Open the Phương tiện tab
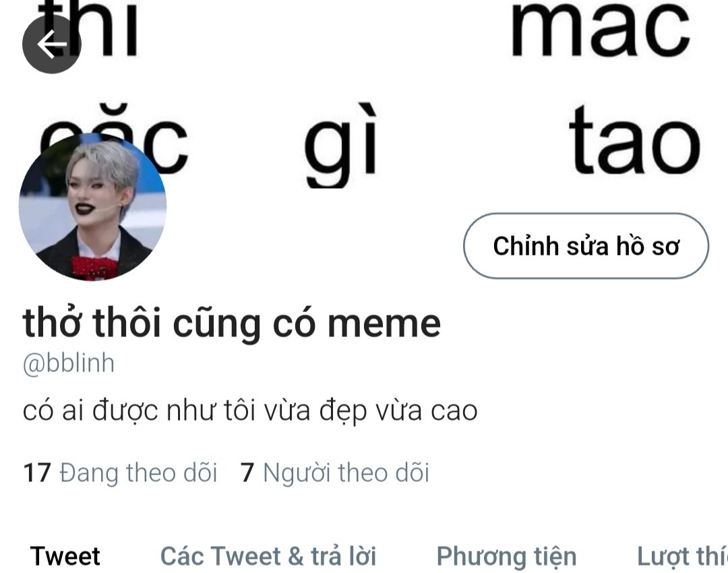 (x=506, y=556)
